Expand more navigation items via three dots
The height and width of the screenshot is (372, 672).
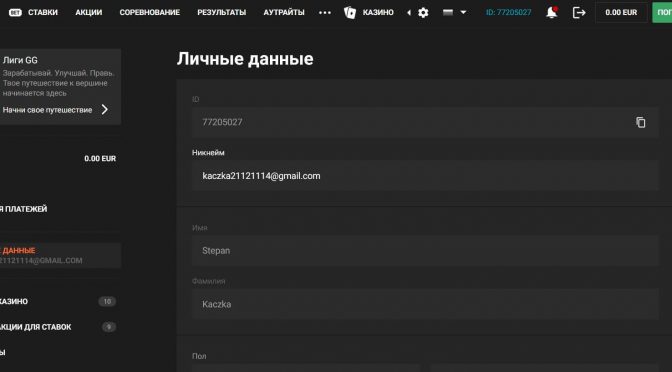(x=325, y=12)
